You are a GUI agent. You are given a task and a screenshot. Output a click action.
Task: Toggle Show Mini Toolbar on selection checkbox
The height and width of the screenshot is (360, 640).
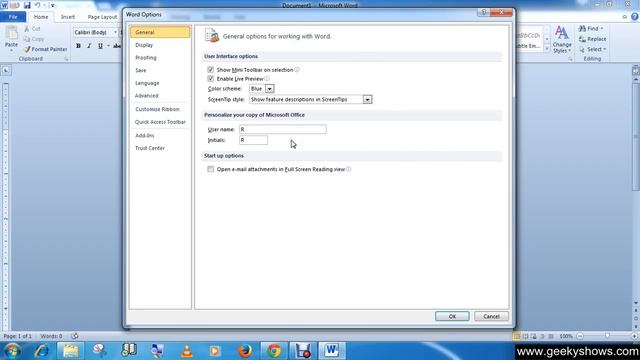click(x=211, y=70)
